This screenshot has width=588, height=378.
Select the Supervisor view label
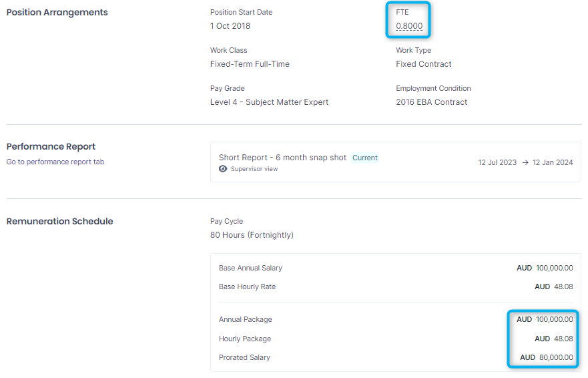[254, 169]
